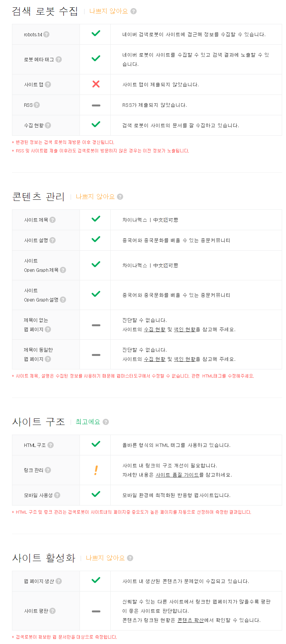Open help icon beside 검색 로봇 수집 heading
This screenshot has height=644, width=286.
pos(134,11)
